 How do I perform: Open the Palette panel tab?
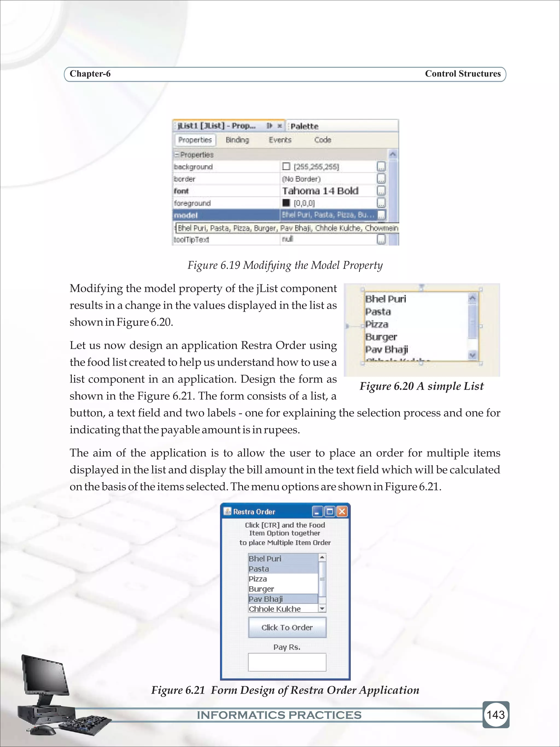(x=304, y=126)
